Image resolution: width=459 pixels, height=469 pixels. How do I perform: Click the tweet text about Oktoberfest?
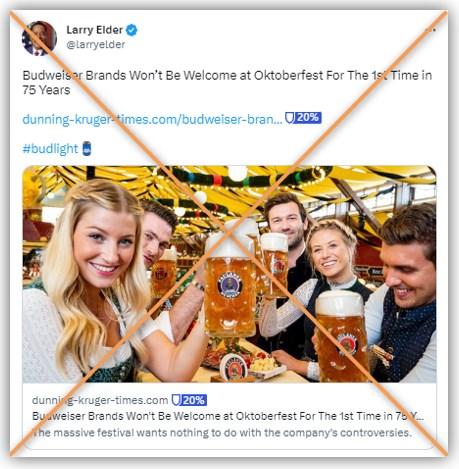click(x=227, y=83)
